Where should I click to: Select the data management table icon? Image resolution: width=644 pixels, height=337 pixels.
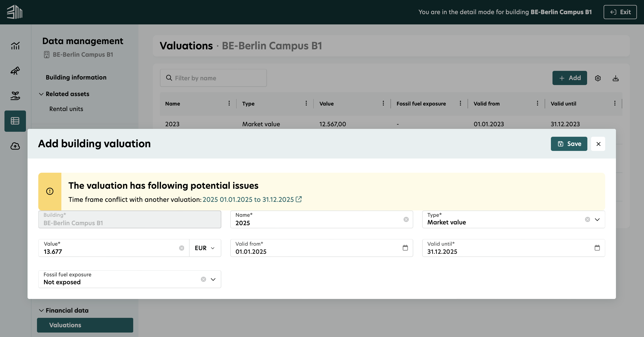[x=15, y=121]
